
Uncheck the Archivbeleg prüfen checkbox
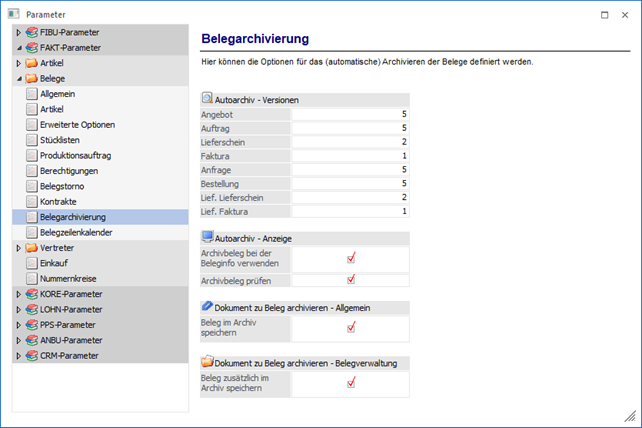(351, 280)
